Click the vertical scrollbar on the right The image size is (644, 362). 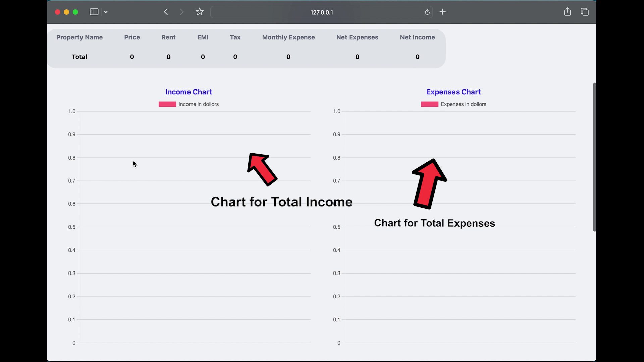[x=595, y=158]
